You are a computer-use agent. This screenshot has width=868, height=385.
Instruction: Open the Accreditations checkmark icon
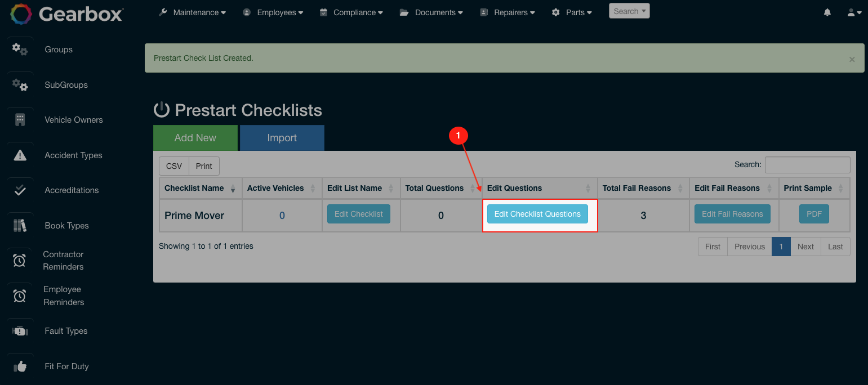click(x=20, y=190)
